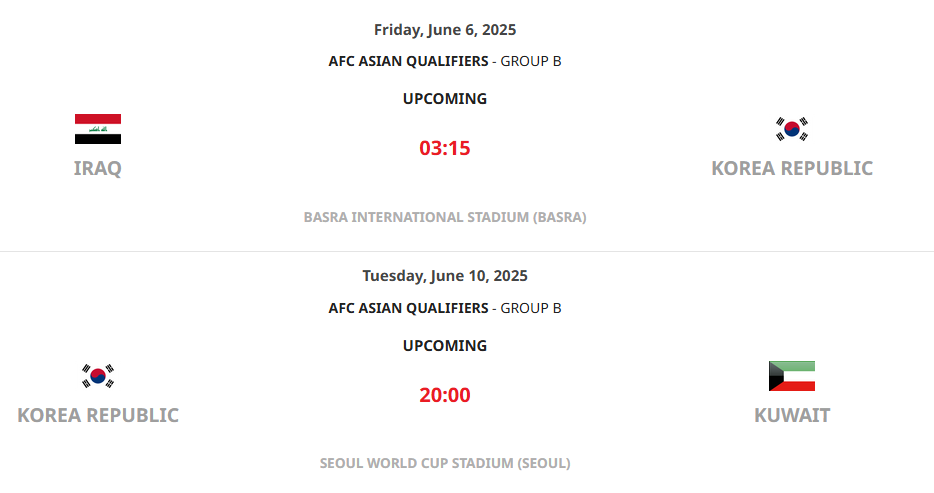Click the Friday, June 6, 2025 date heading
Image resolution: width=934 pixels, height=493 pixels.
pyautogui.click(x=445, y=30)
